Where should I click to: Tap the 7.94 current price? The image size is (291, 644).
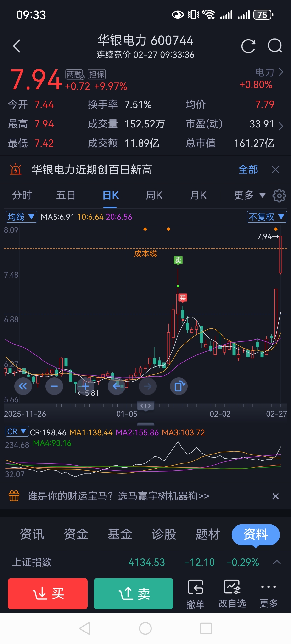[35, 79]
